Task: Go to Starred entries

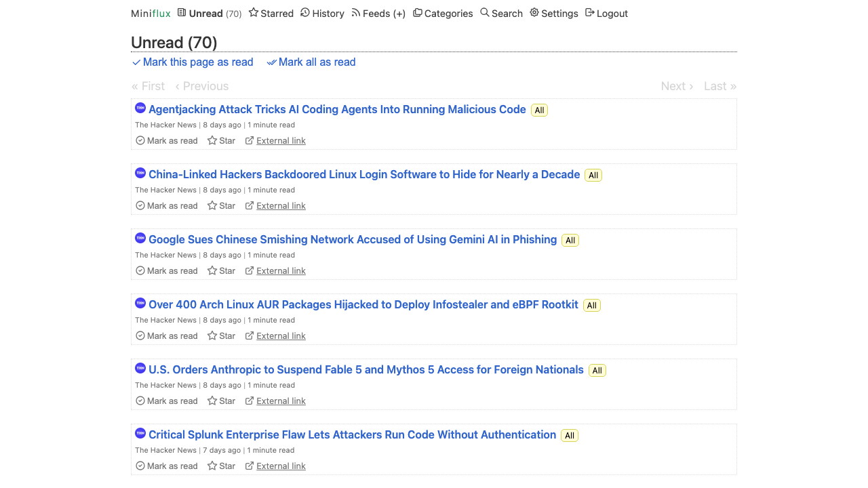Action: point(271,14)
